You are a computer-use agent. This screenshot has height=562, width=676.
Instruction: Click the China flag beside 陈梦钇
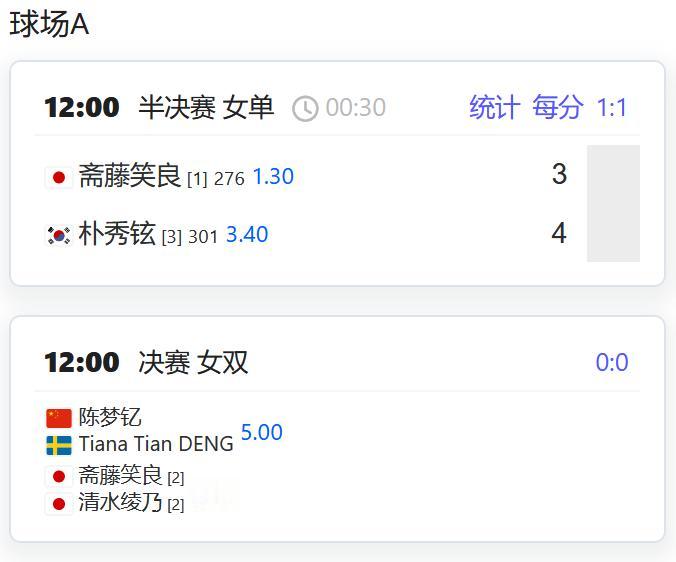59,418
